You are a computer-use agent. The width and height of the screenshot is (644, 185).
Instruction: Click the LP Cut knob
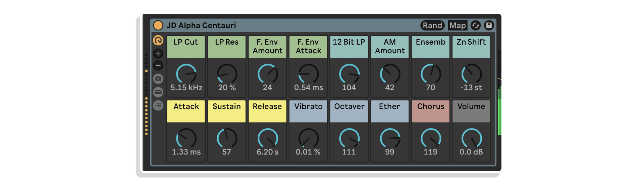tap(186, 74)
